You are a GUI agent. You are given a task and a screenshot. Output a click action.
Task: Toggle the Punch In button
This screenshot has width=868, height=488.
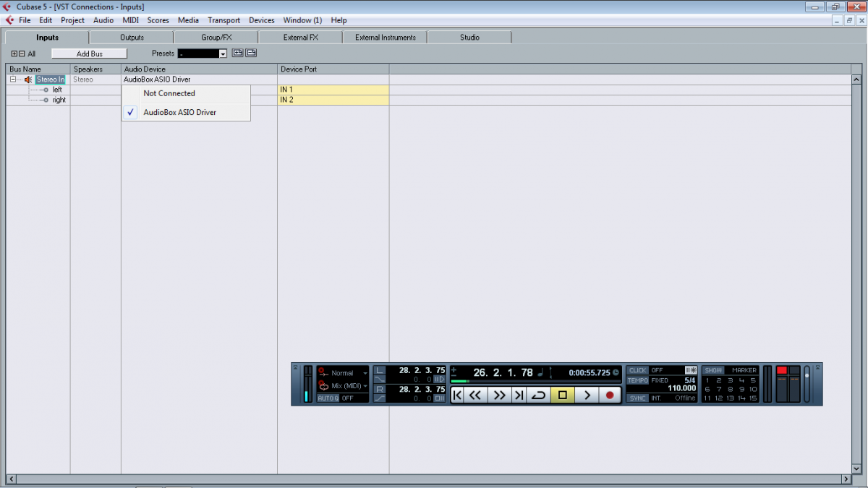tap(380, 380)
